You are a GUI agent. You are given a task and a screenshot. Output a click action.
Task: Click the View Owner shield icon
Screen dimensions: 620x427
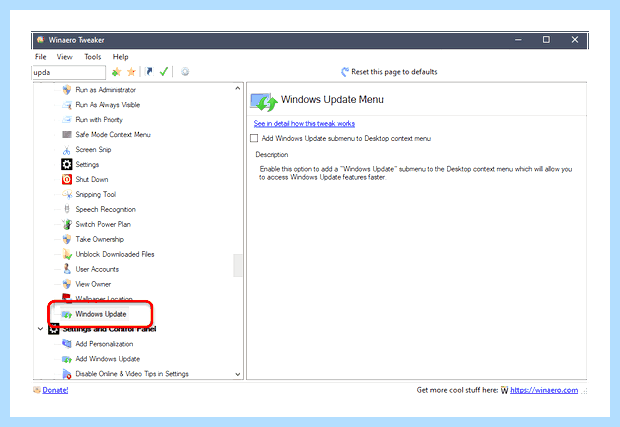tap(67, 284)
